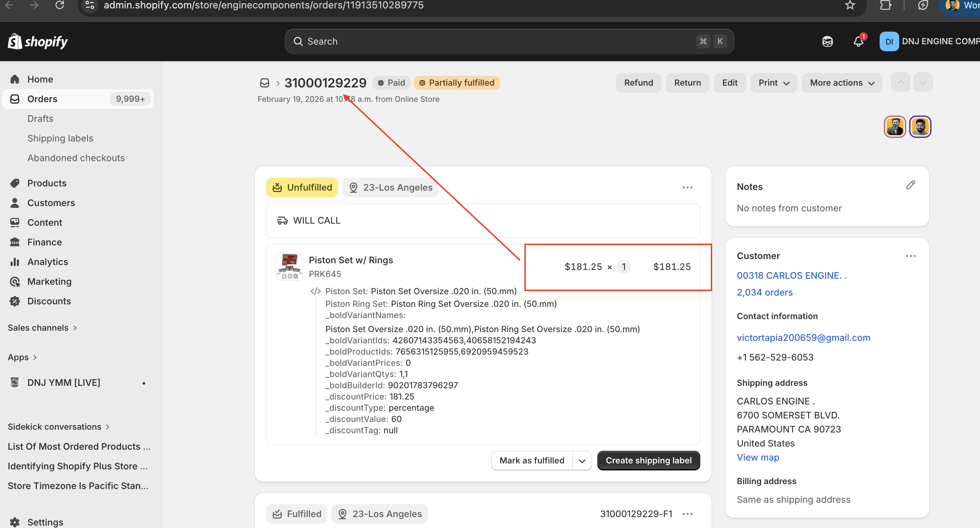Expand the Print dropdown
Screen dimensions: 980x528
[773, 83]
